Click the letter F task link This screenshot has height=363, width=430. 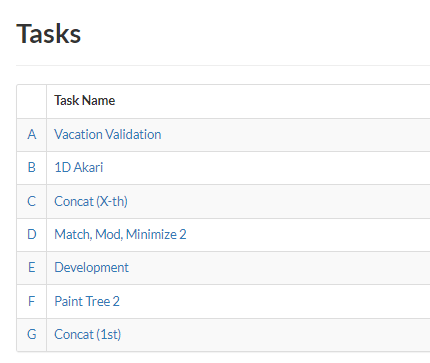[x=32, y=301]
